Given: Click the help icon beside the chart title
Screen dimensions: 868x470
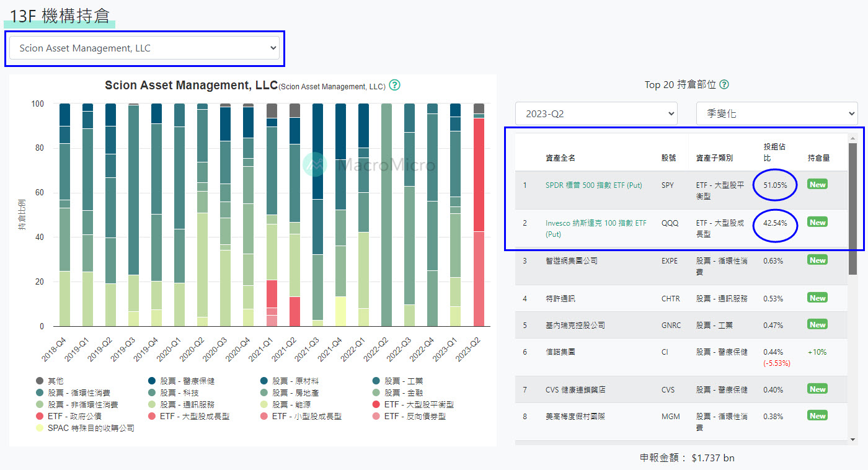Looking at the screenshot, I should coord(394,86).
